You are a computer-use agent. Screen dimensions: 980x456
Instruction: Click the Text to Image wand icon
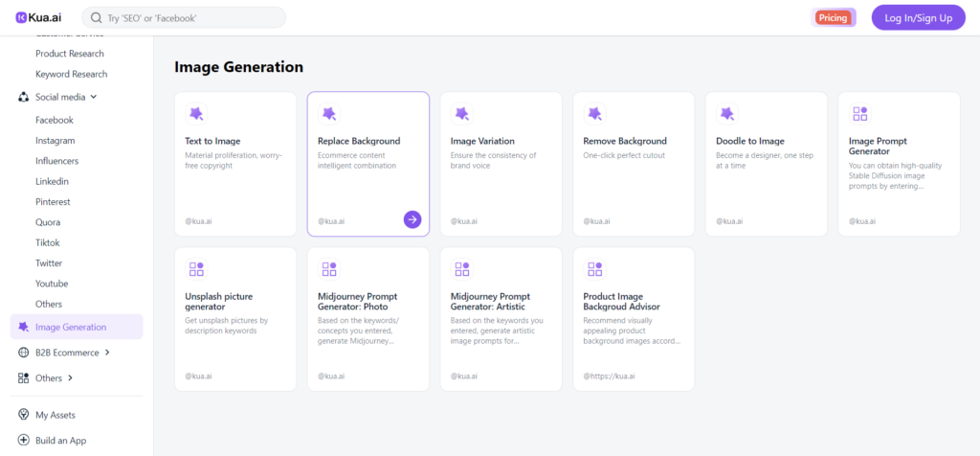point(196,113)
